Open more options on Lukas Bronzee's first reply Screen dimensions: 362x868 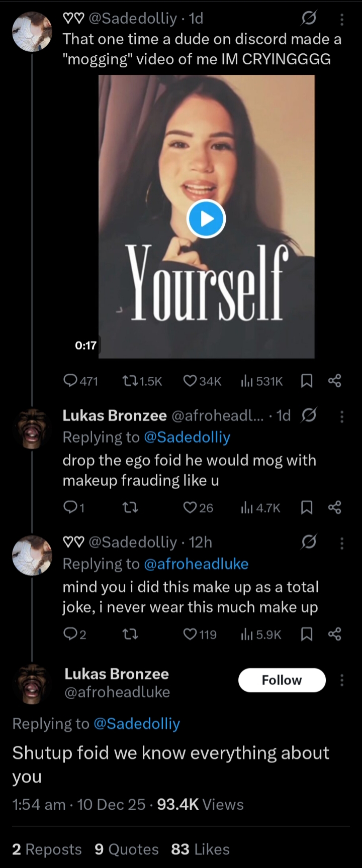342,416
